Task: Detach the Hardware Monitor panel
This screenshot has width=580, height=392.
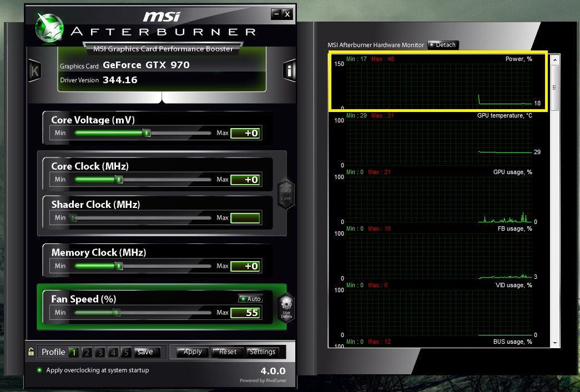Action: (x=443, y=45)
